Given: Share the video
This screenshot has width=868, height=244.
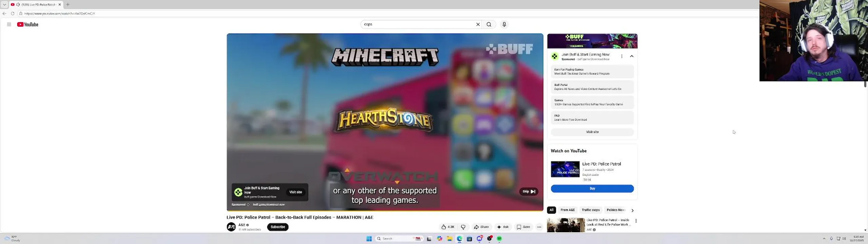Looking at the screenshot, I should point(481,227).
